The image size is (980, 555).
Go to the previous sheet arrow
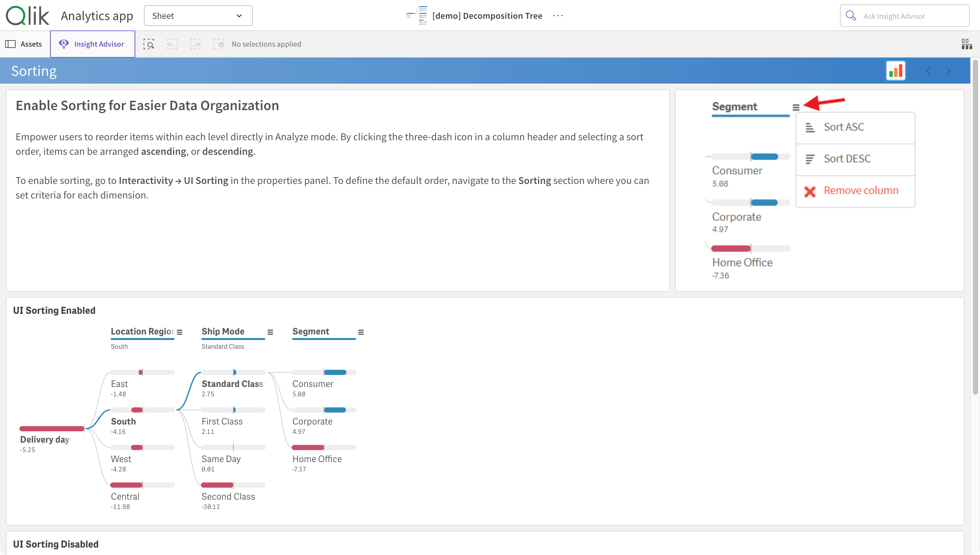tap(928, 71)
